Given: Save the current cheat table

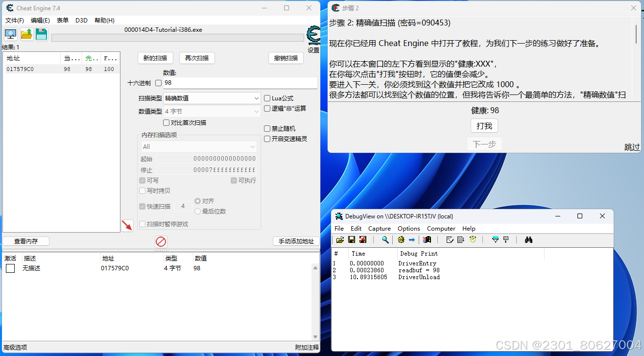Looking at the screenshot, I should pyautogui.click(x=41, y=34).
